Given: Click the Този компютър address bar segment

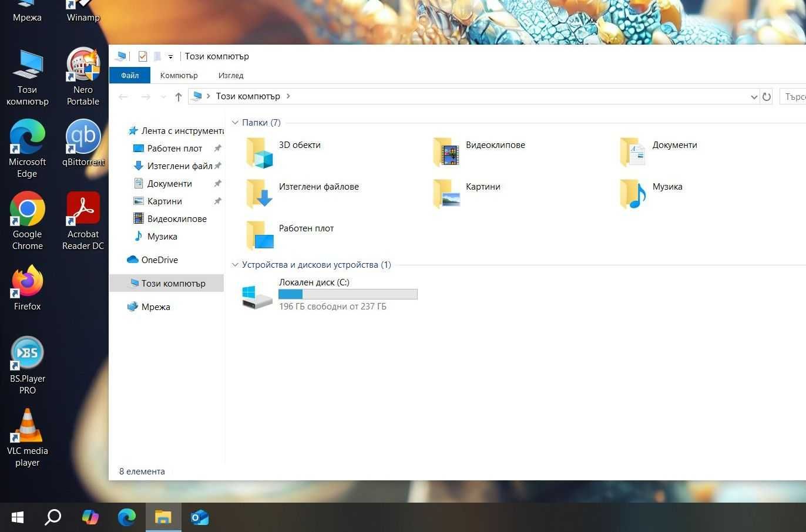Looking at the screenshot, I should [248, 96].
